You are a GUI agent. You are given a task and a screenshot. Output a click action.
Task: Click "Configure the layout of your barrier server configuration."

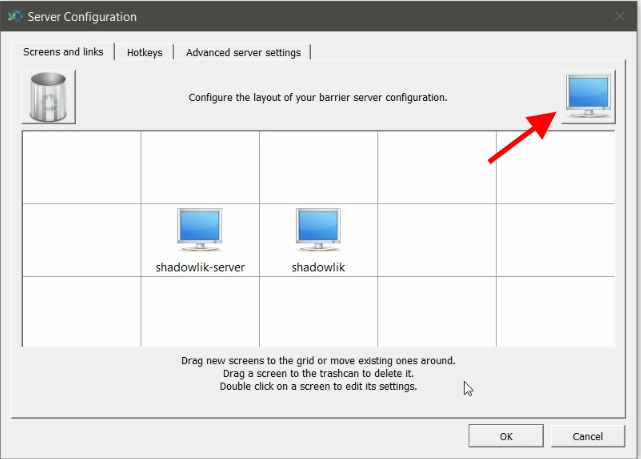click(318, 97)
